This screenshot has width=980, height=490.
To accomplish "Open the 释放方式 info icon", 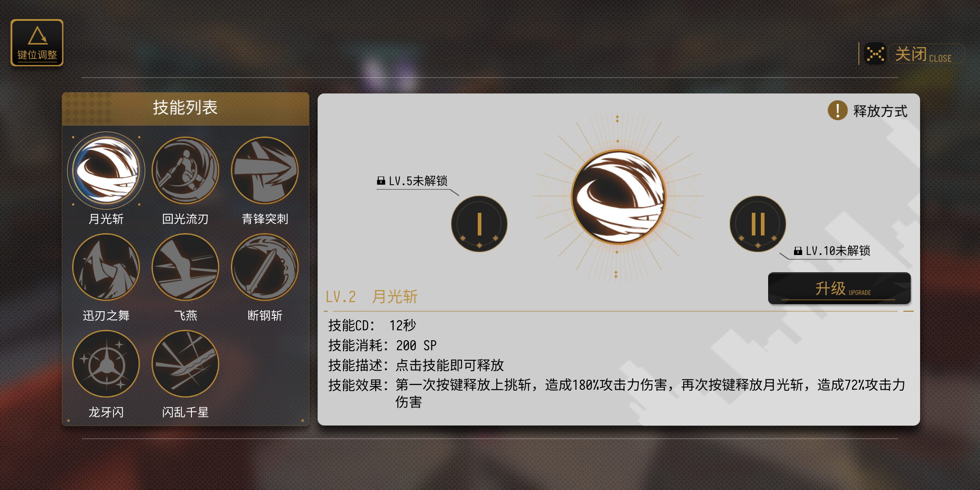I will pos(838,110).
